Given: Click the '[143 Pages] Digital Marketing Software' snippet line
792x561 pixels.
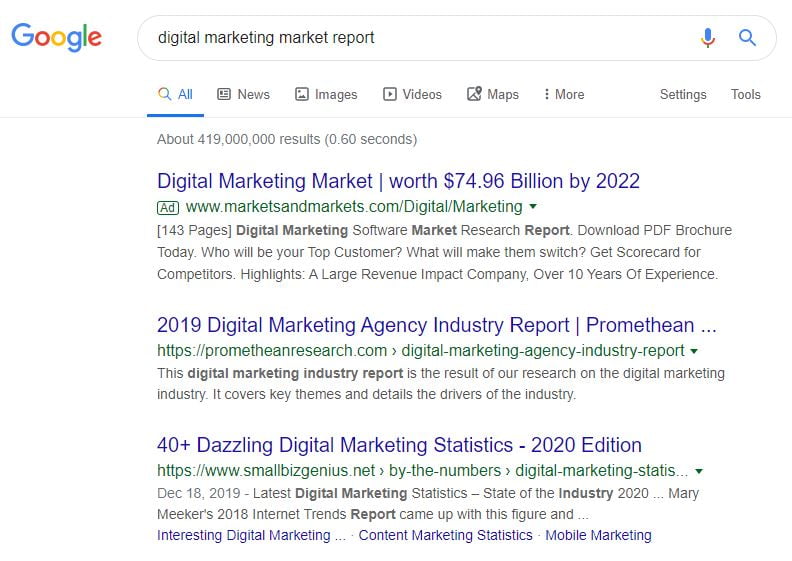Looking at the screenshot, I should coord(444,230).
